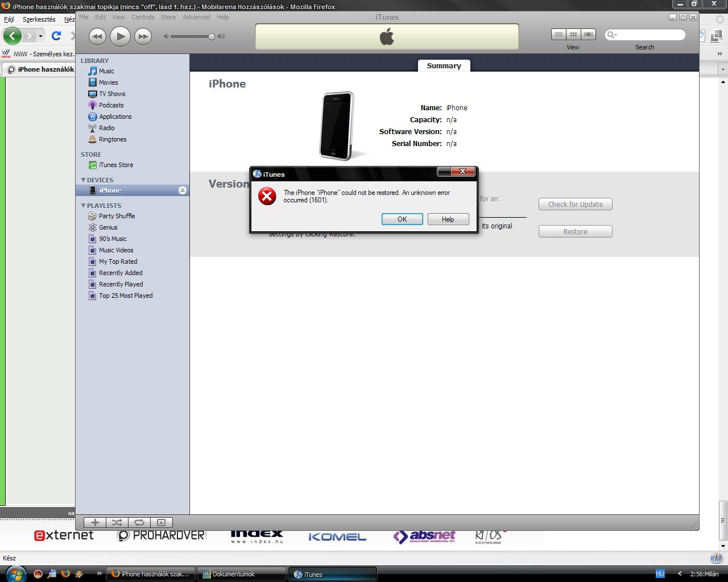Image resolution: width=728 pixels, height=582 pixels.
Task: Open Firefox history dropdown arrow
Action: click(x=40, y=36)
